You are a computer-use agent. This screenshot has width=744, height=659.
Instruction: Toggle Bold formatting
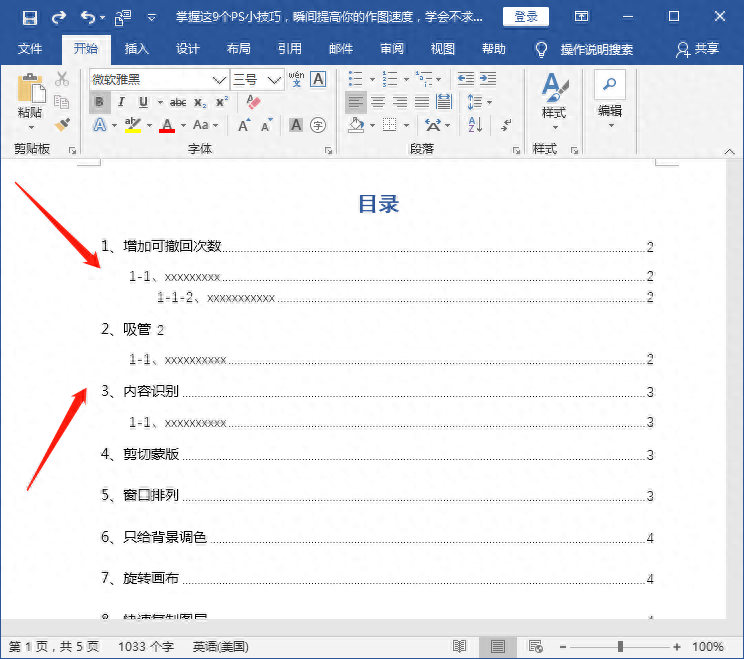(99, 102)
